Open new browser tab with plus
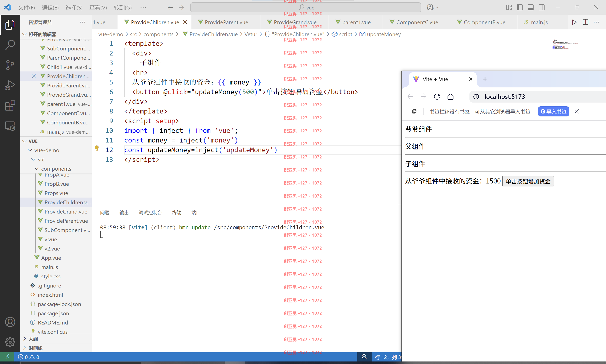The image size is (606, 364). click(x=485, y=79)
